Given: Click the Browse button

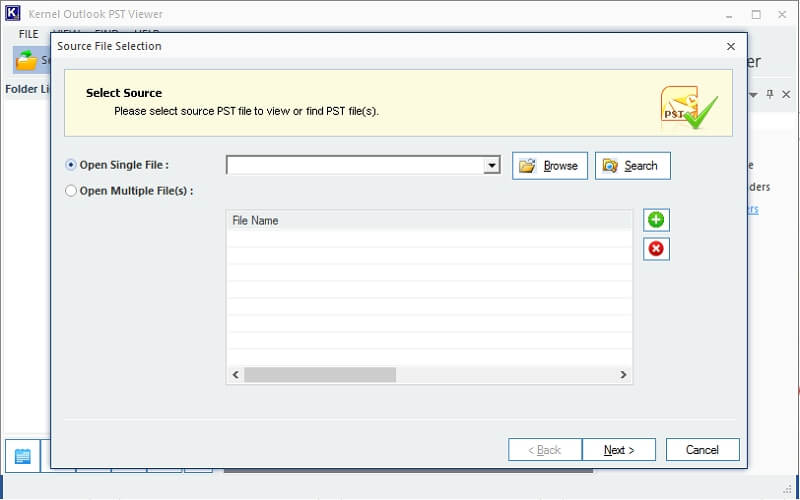Looking at the screenshot, I should (x=549, y=166).
